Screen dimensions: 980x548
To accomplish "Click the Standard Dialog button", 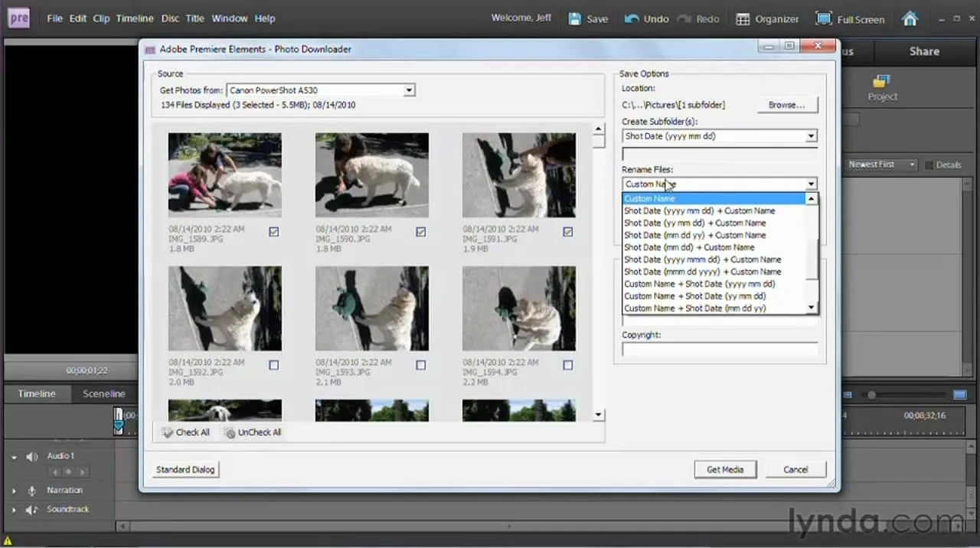I will (x=186, y=469).
